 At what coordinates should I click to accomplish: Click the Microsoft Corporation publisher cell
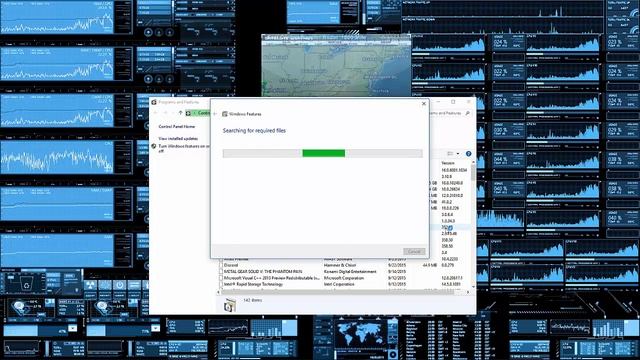(344, 278)
